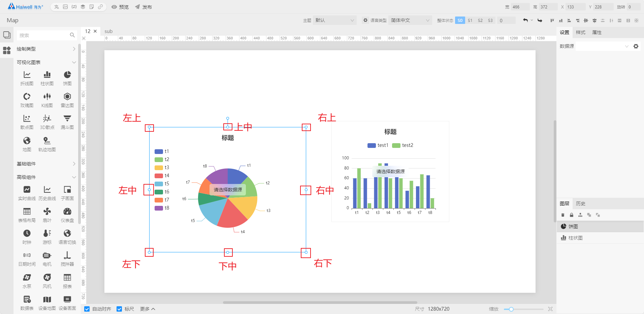
Task: Click the 预览 preview button
Action: coord(120,7)
